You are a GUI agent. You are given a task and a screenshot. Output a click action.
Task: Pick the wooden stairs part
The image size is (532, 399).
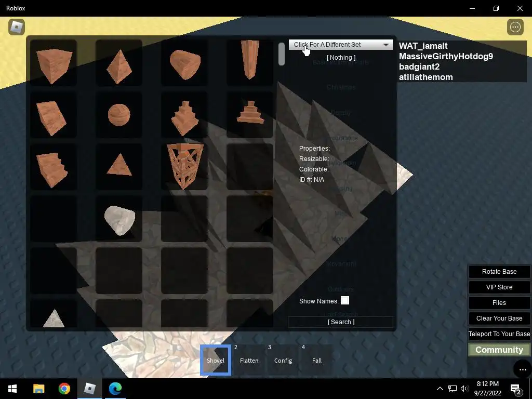click(x=54, y=167)
